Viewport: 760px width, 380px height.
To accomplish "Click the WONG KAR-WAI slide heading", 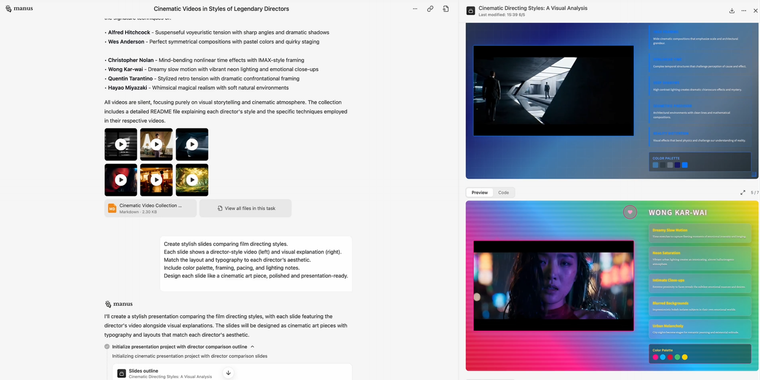I will (x=678, y=212).
